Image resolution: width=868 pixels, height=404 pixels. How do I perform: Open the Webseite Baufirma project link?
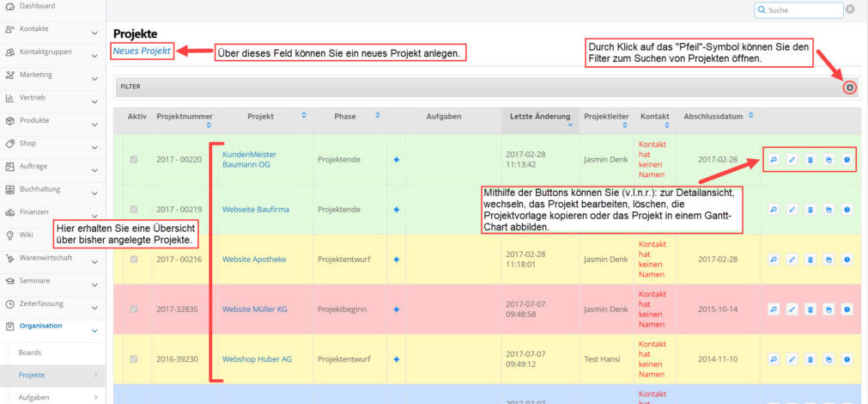[x=256, y=210]
